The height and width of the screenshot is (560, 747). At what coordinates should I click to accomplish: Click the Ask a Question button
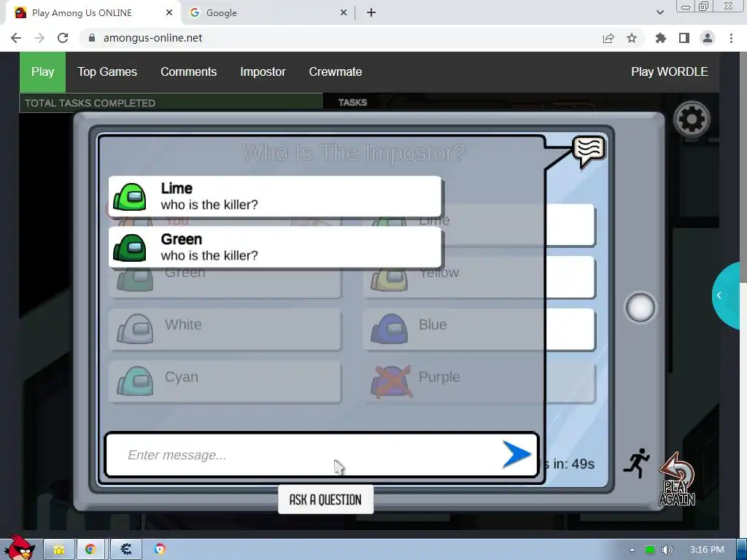tap(325, 499)
